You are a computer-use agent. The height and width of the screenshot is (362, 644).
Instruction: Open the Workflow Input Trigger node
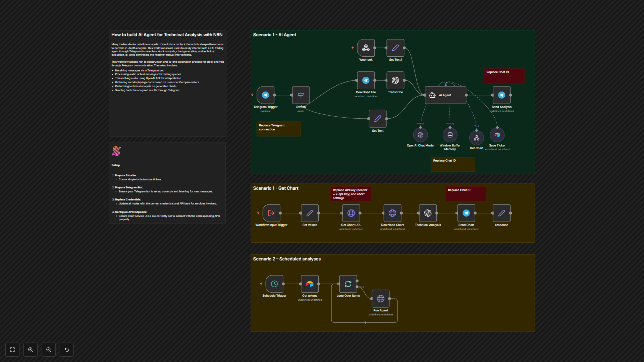click(271, 213)
